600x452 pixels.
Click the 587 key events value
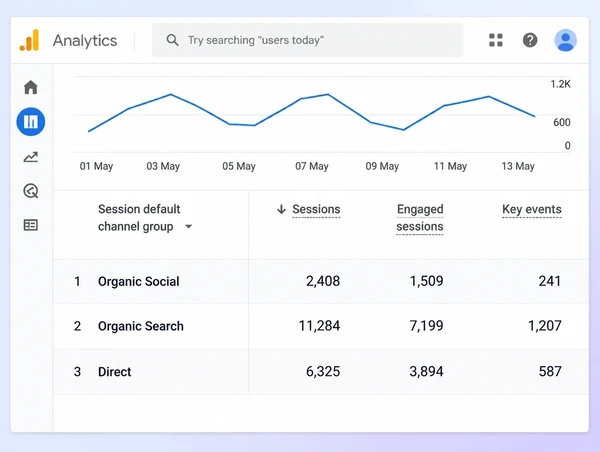[550, 372]
